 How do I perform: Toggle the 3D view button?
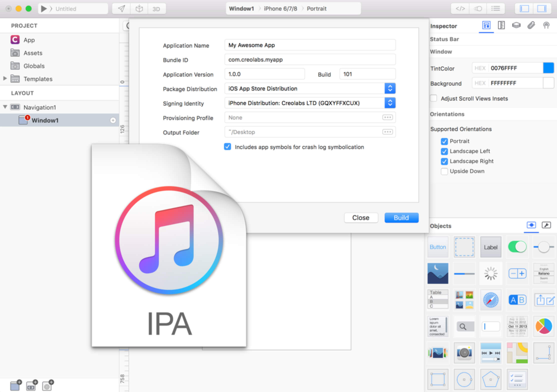click(156, 9)
